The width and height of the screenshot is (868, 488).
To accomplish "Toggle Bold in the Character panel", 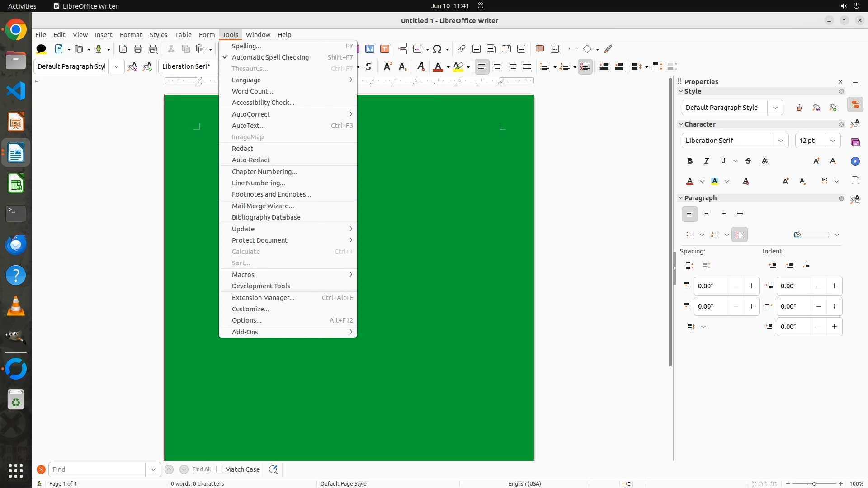I will point(689,161).
